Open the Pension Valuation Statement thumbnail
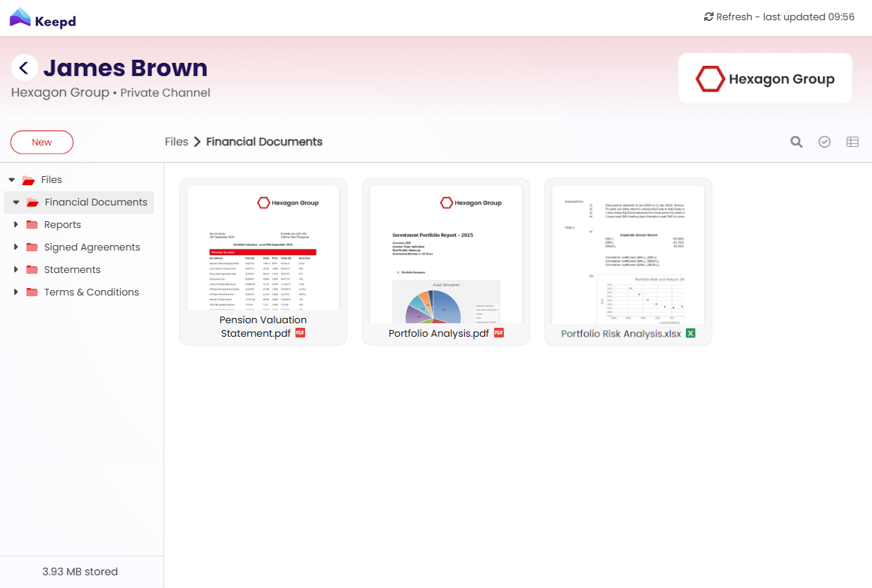This screenshot has height=588, width=872. [x=263, y=248]
